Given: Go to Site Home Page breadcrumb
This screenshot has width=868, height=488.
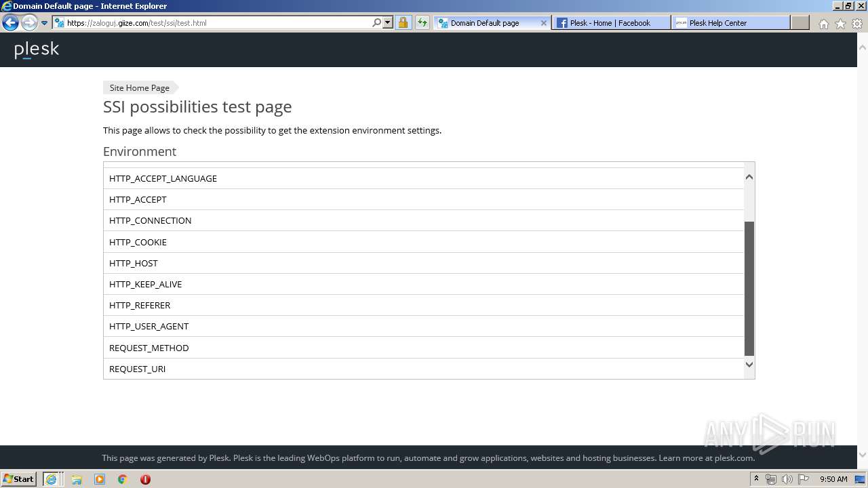Looking at the screenshot, I should 140,87.
